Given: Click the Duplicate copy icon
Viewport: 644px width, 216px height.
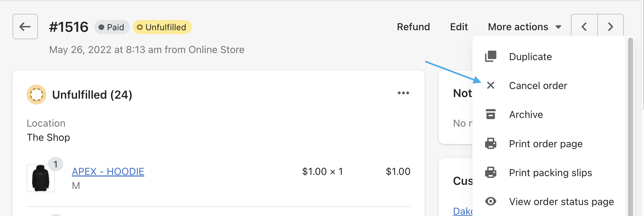Looking at the screenshot, I should point(490,57).
